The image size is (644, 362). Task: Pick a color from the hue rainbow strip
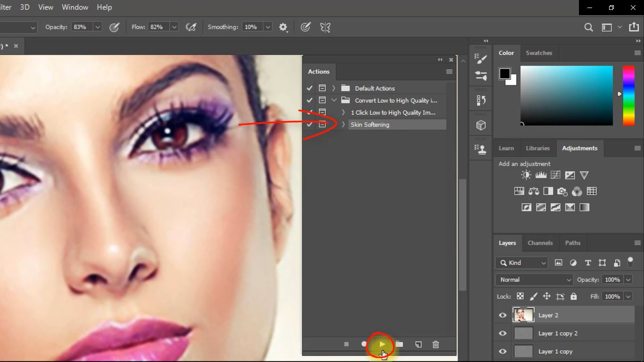click(x=628, y=94)
